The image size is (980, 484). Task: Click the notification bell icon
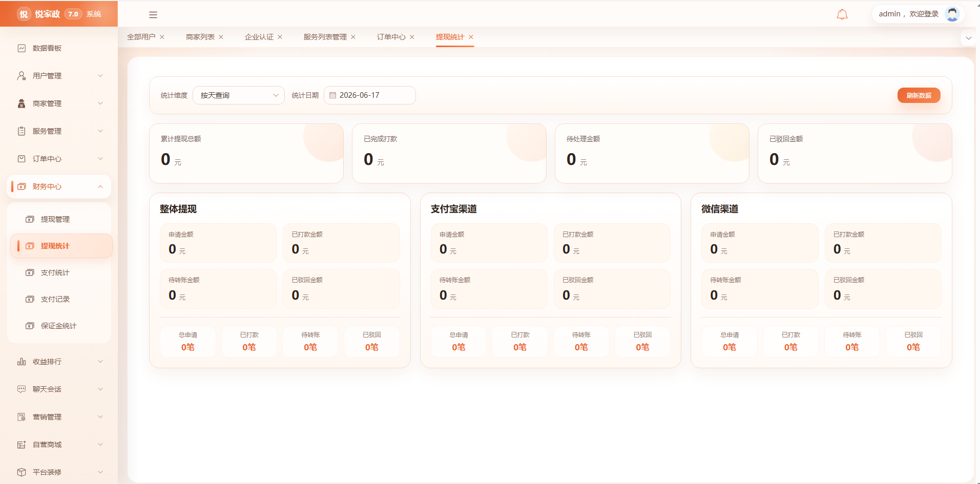click(x=842, y=14)
